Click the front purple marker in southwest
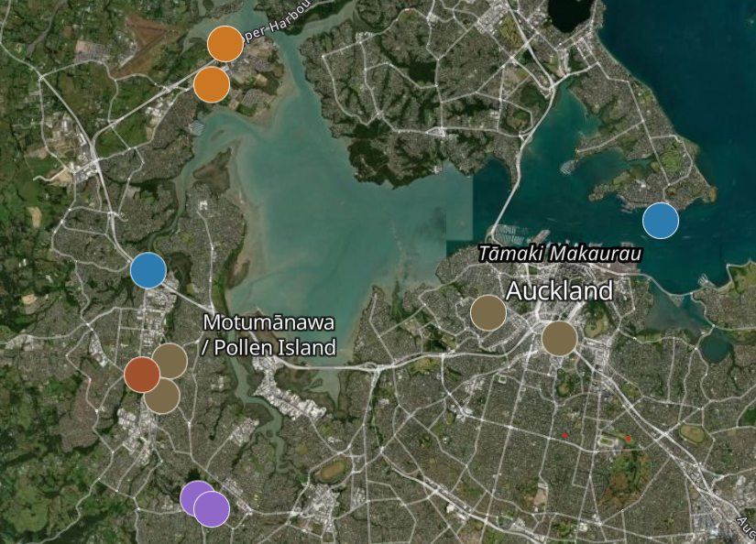 click(x=212, y=509)
